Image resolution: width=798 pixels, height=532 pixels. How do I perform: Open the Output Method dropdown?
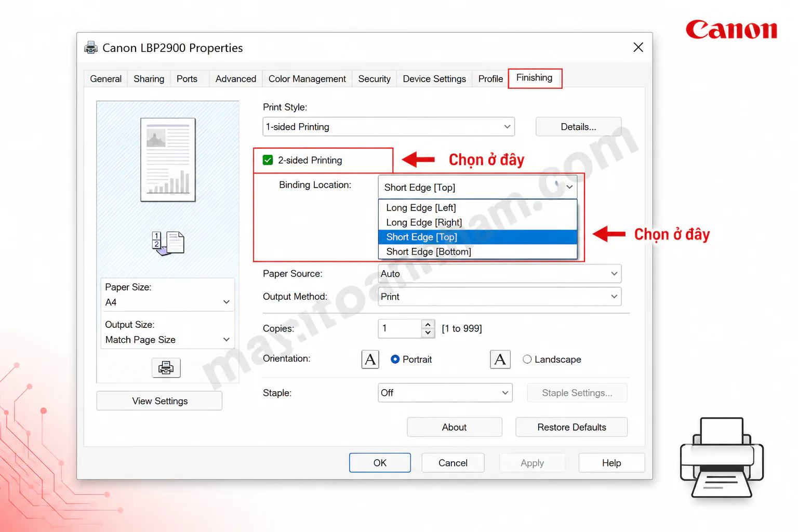pos(500,297)
